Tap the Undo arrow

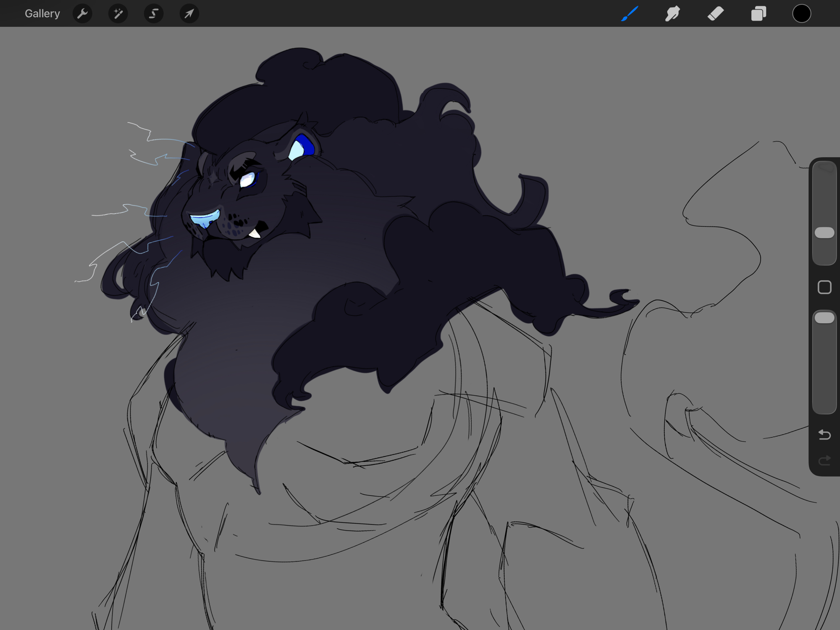(824, 435)
